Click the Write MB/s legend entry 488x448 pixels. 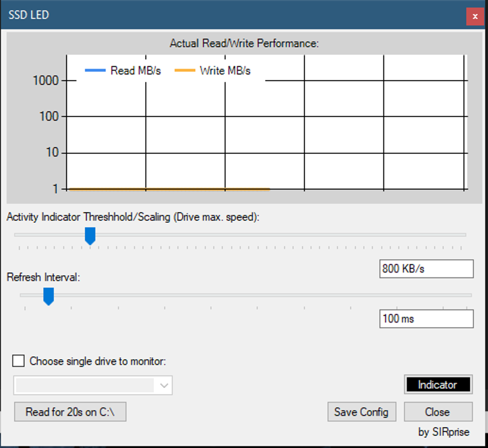[212, 71]
